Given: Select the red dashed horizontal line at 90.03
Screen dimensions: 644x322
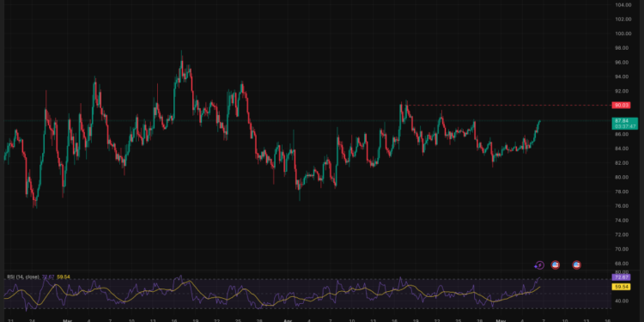Looking at the screenshot, I should [508, 105].
